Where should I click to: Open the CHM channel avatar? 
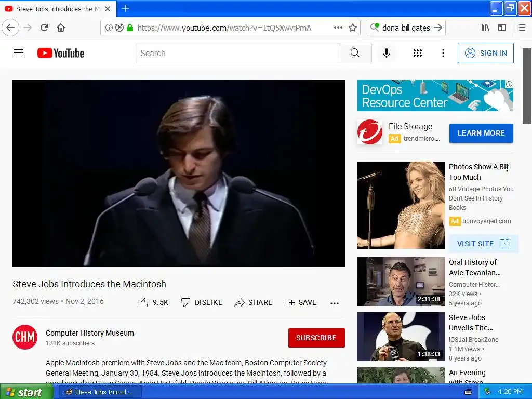pos(25,337)
